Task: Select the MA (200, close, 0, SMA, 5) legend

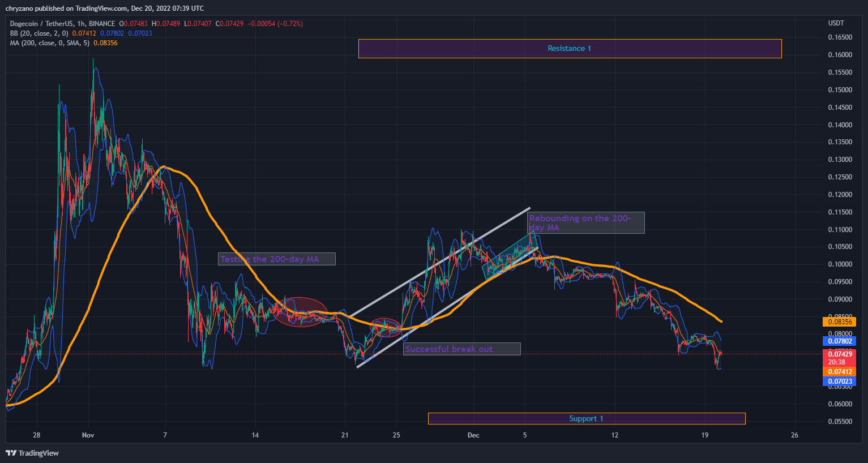Action: click(x=50, y=43)
